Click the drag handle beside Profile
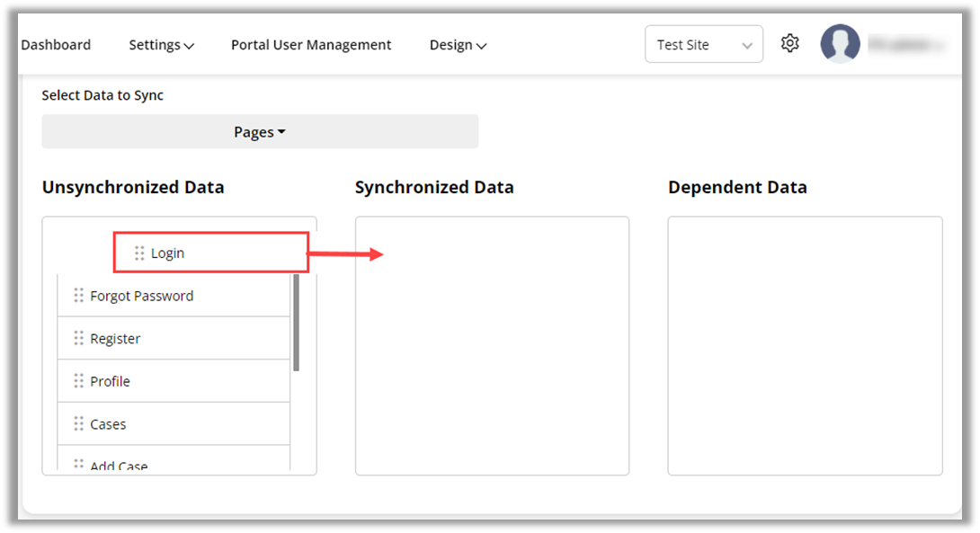 [x=78, y=381]
